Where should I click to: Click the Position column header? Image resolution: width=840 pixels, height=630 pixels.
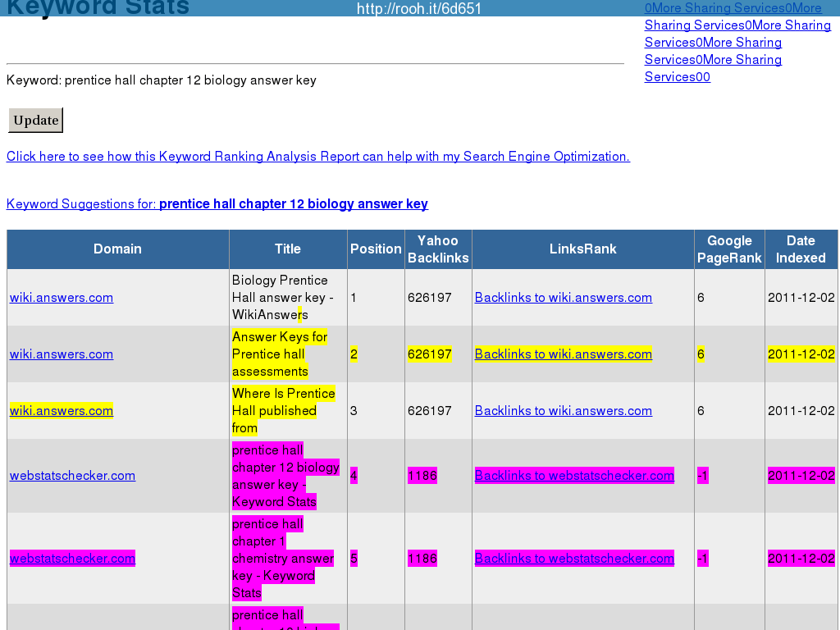(376, 249)
